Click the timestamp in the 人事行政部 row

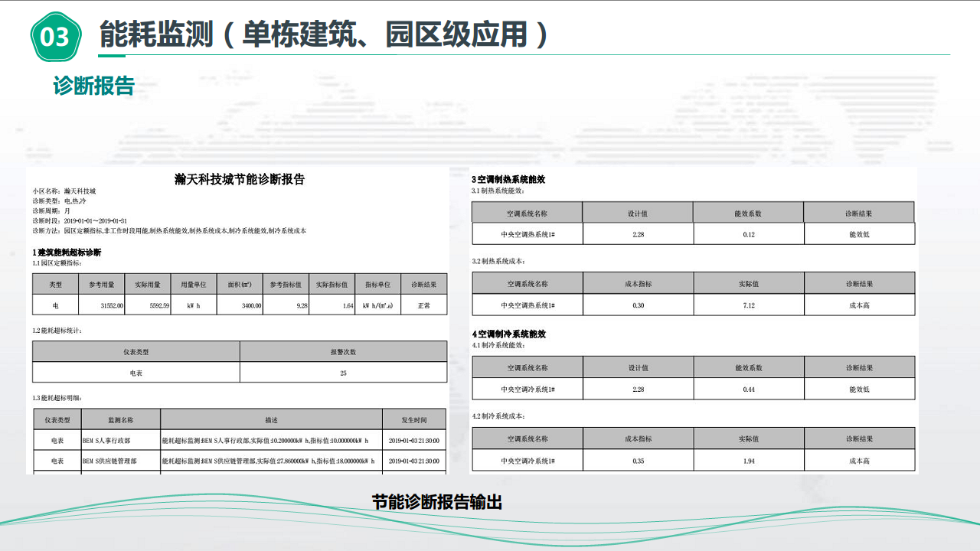(414, 441)
